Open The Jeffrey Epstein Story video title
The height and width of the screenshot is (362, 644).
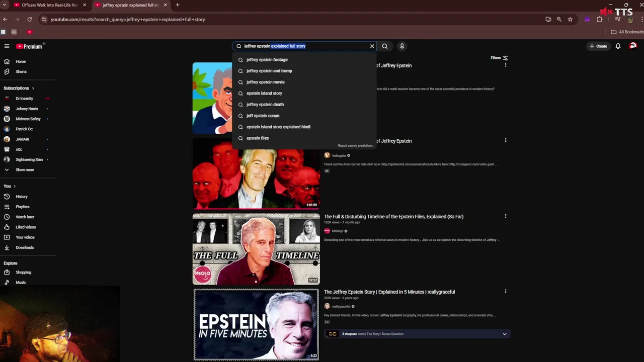point(389,292)
